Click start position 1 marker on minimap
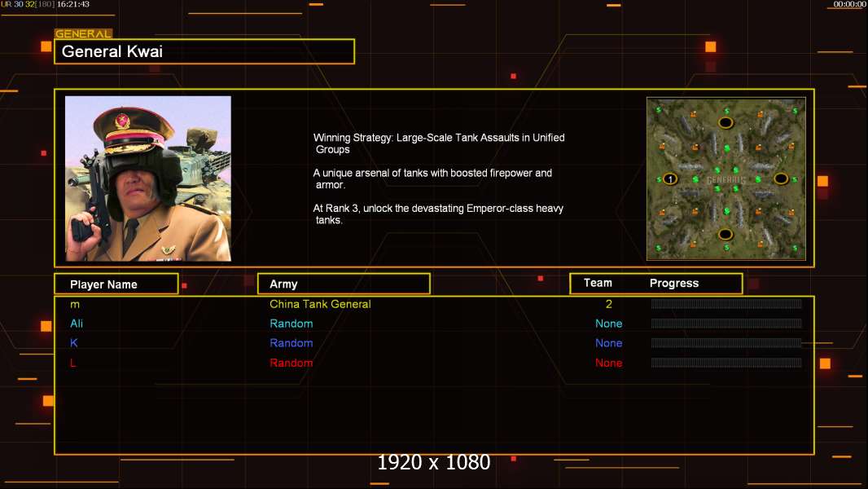This screenshot has width=868, height=489. coord(670,178)
